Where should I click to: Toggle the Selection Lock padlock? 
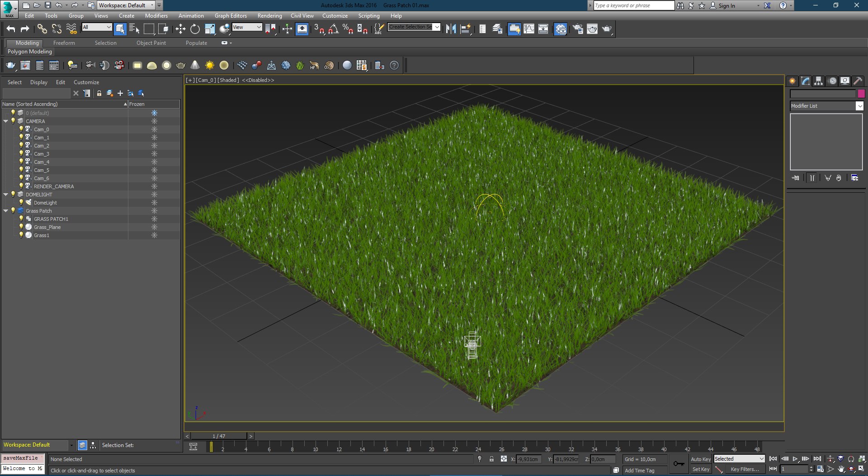click(491, 459)
